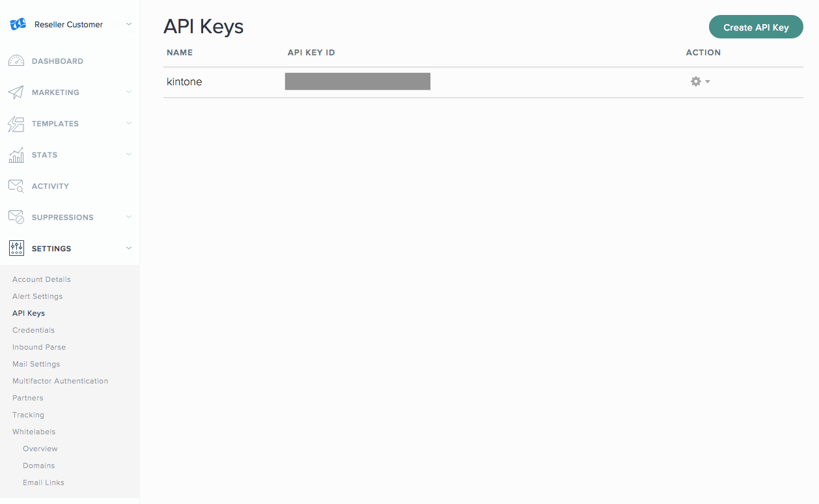
Task: Go to Mail Settings
Action: [x=36, y=364]
